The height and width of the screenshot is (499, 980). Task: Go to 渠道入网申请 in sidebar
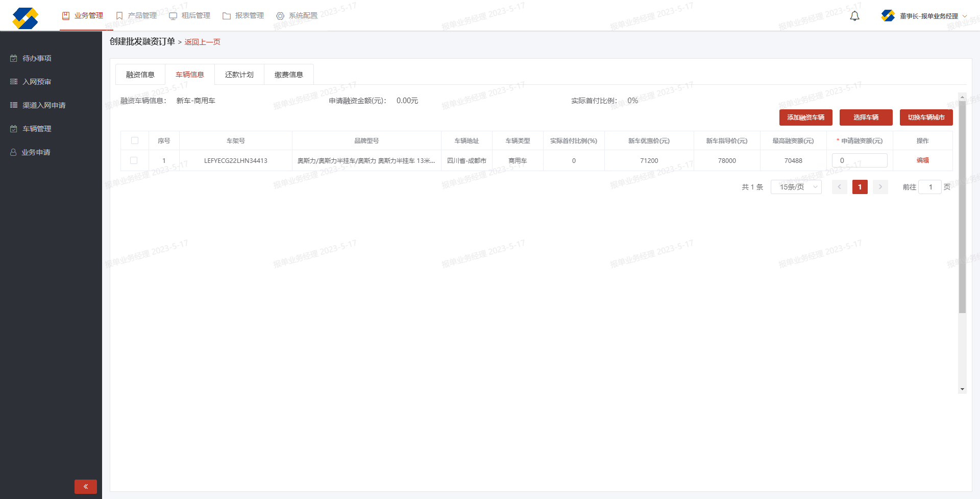point(44,105)
